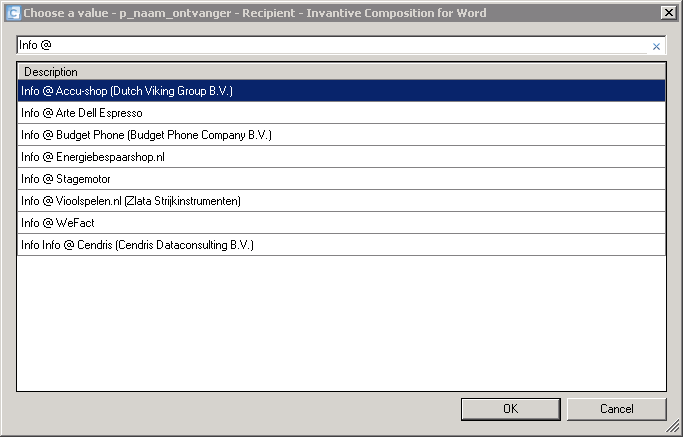Click the Invantive Composition title bar icon

click(13, 13)
